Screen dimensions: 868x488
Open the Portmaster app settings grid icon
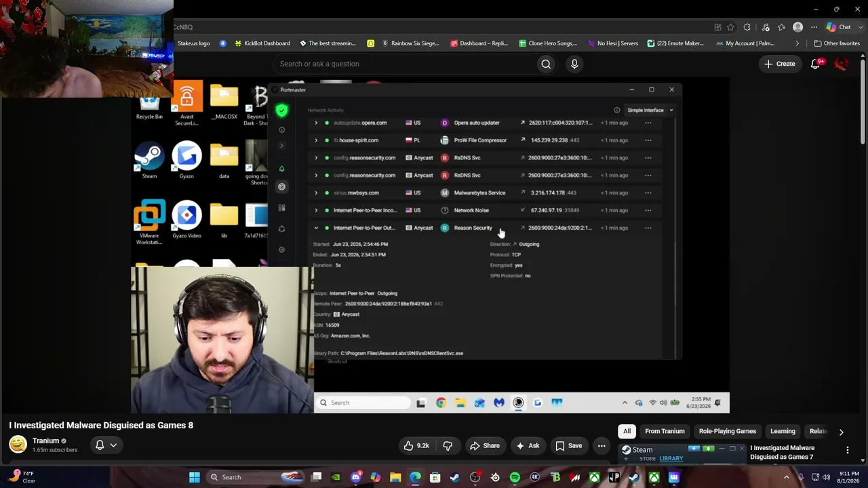[281, 207]
